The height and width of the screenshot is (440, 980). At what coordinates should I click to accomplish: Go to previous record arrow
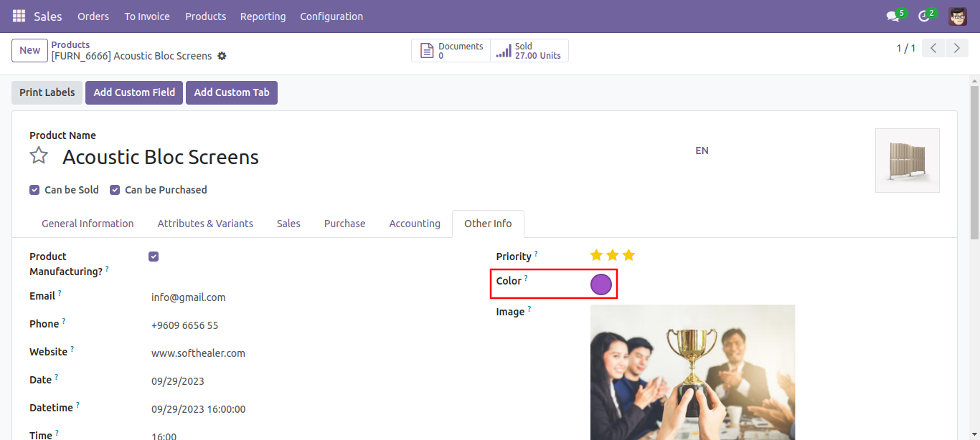click(933, 48)
